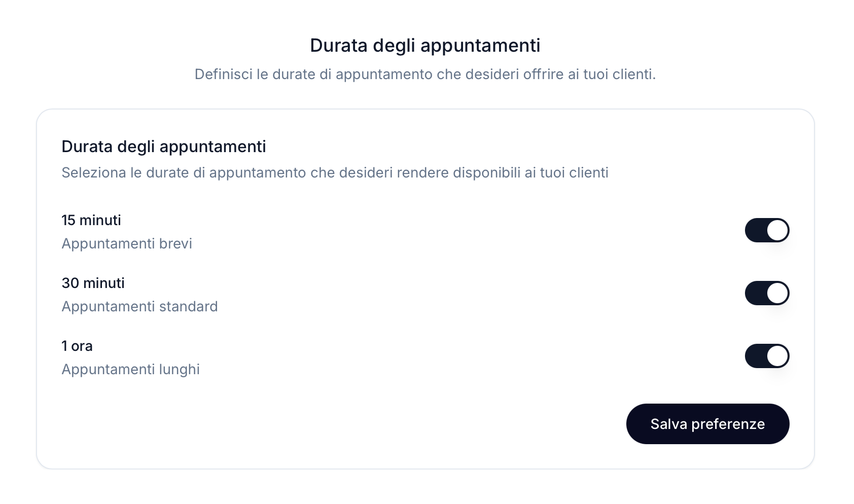Viewport: 854px width, 504px height.
Task: Turn off the 1 ora duration switch
Action: pyautogui.click(x=767, y=355)
